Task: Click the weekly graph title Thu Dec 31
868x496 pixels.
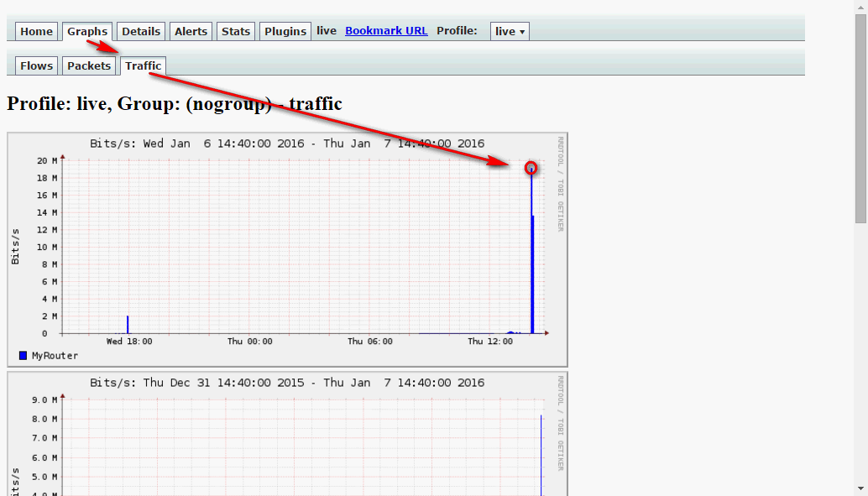Action: click(x=287, y=383)
